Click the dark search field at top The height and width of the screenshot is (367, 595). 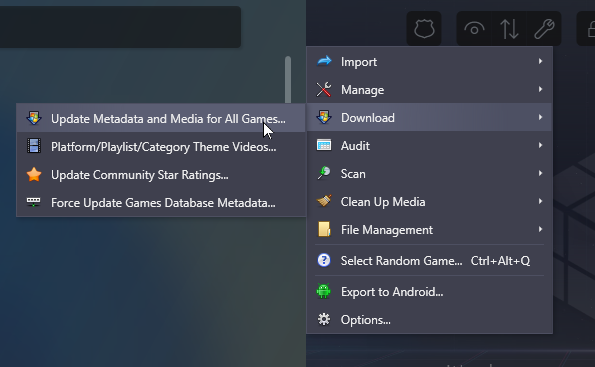coord(120,27)
